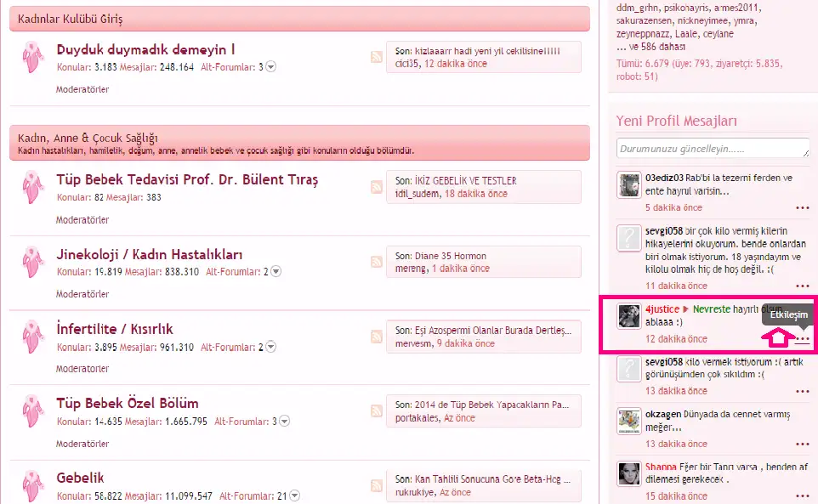The image size is (818, 504).
Task: Open the Gebelik forum
Action: [80, 478]
